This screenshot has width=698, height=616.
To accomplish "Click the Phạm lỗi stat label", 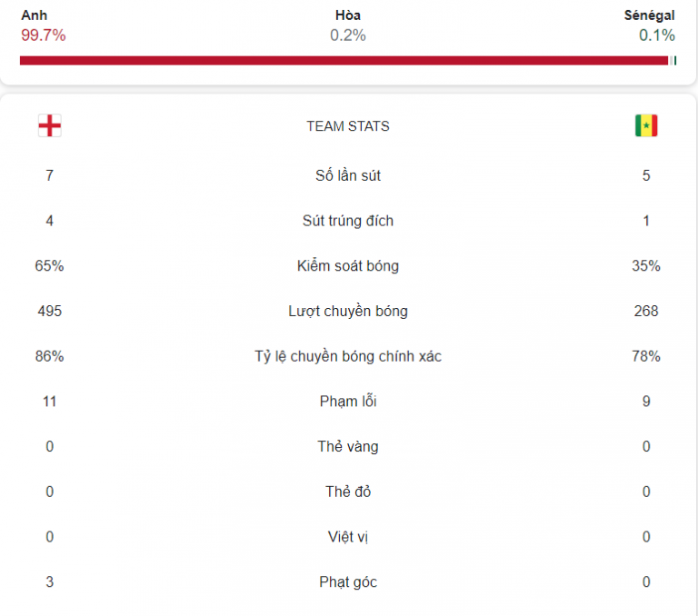I will (x=348, y=402).
